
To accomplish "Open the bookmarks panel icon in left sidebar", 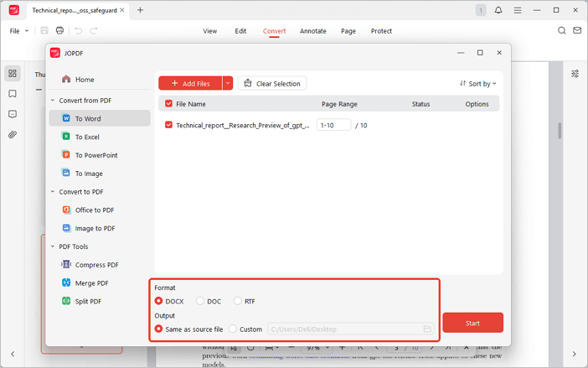I will [x=13, y=93].
